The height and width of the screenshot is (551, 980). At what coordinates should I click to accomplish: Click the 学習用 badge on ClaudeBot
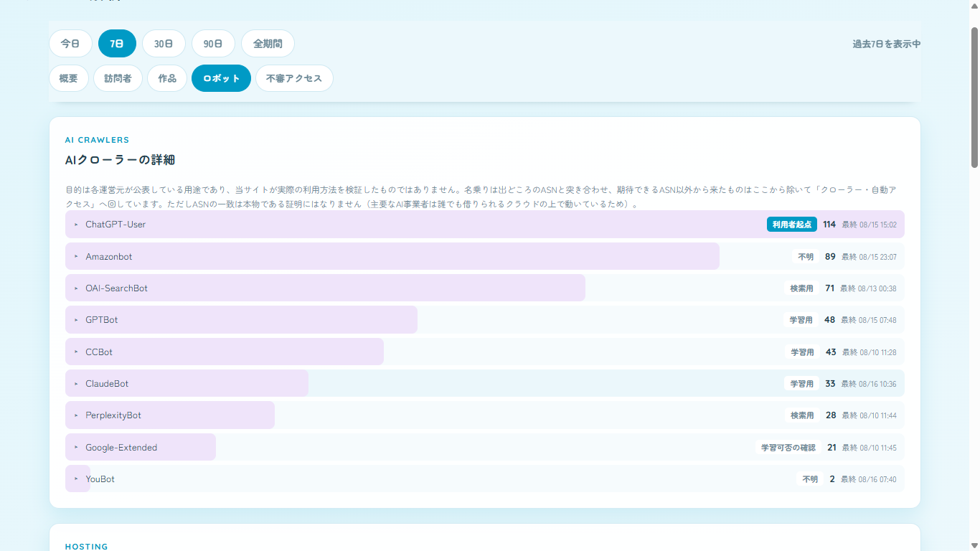(x=802, y=384)
